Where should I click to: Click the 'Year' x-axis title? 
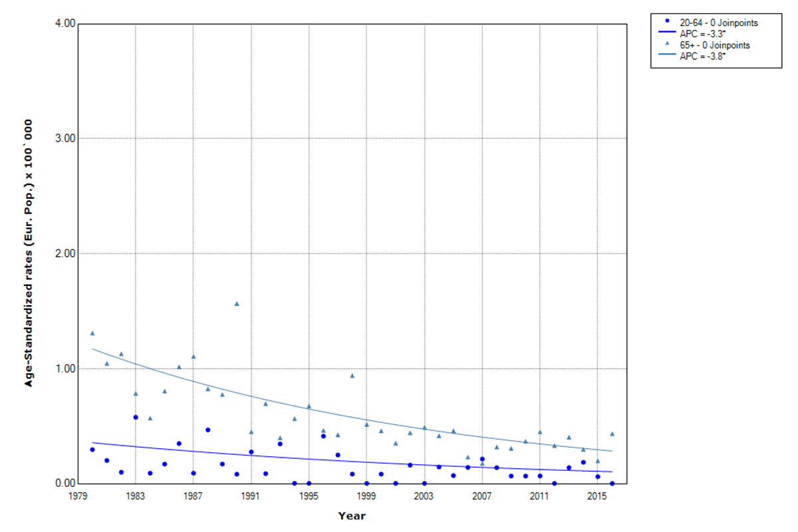(351, 515)
